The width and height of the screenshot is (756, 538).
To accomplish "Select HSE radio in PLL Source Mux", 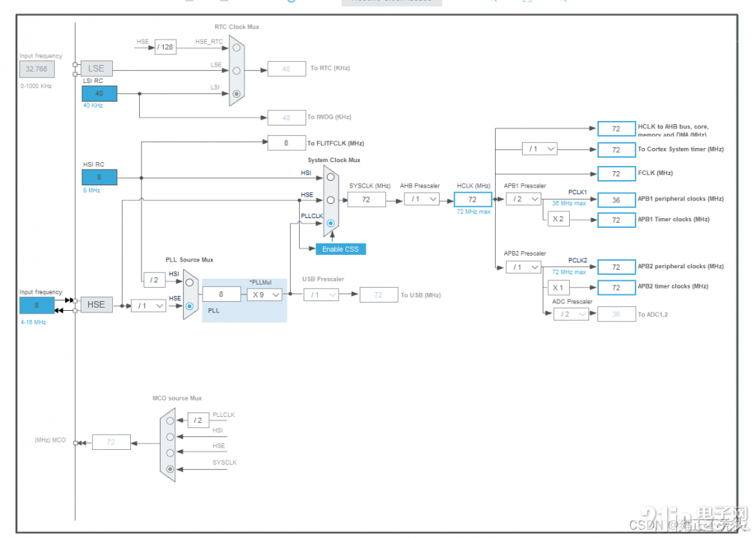I will click(189, 306).
